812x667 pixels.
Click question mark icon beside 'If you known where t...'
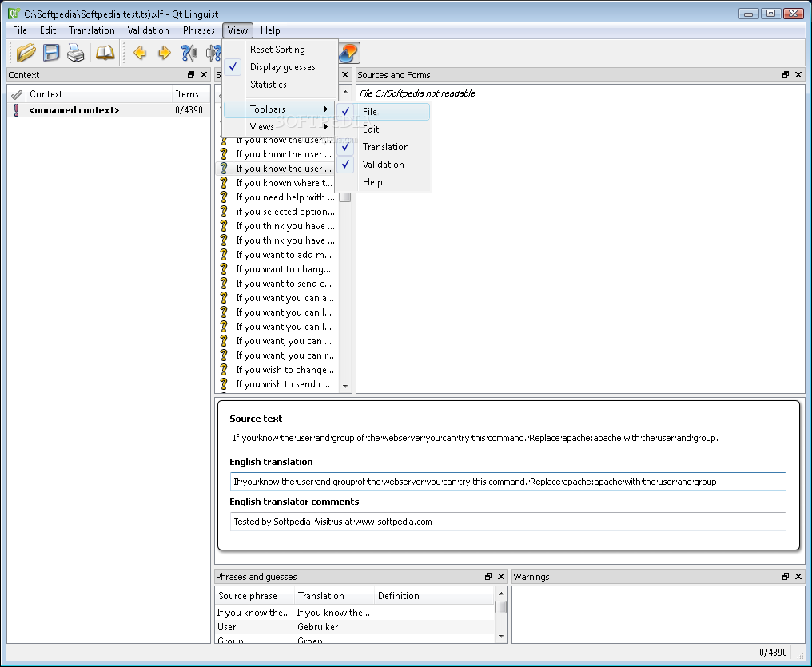click(224, 183)
